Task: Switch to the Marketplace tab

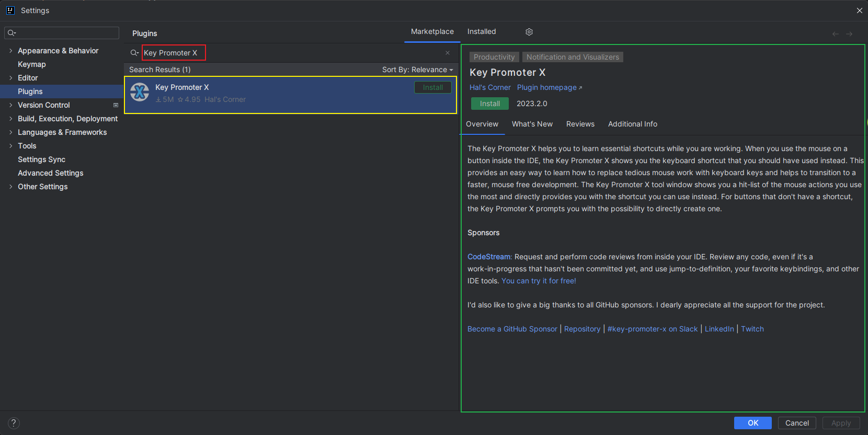Action: (432, 32)
